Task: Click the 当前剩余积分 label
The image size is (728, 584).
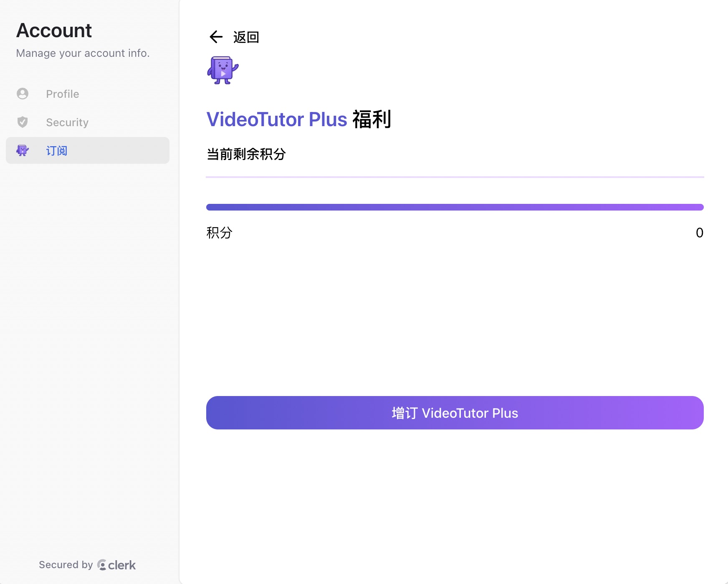Action: 246,154
